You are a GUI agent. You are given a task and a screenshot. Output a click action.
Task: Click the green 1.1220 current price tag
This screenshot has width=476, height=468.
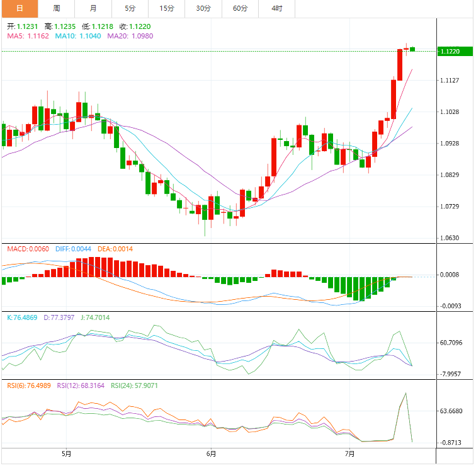click(453, 51)
